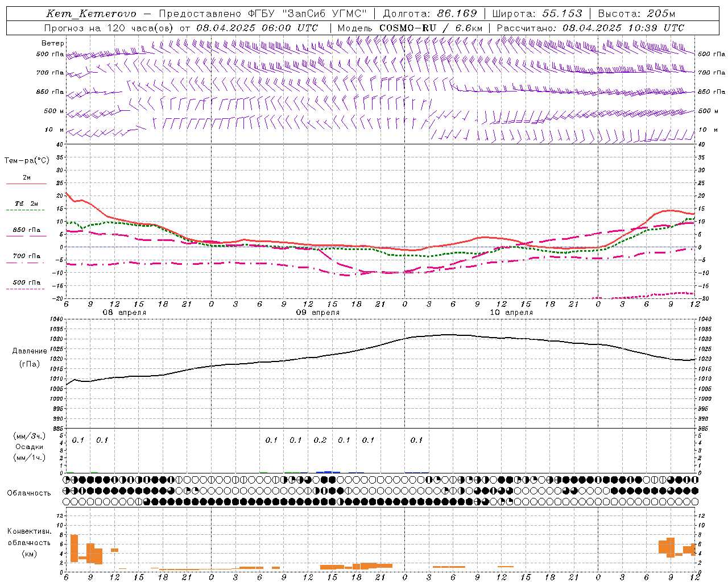Click the '(гПа)' unit label under Давление
The height and width of the screenshot is (582, 728).
(30, 364)
